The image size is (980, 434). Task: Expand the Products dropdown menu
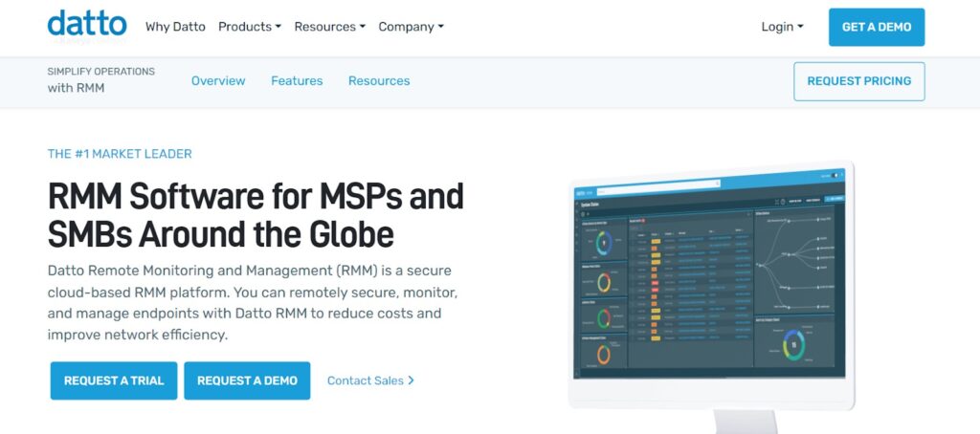pyautogui.click(x=250, y=27)
